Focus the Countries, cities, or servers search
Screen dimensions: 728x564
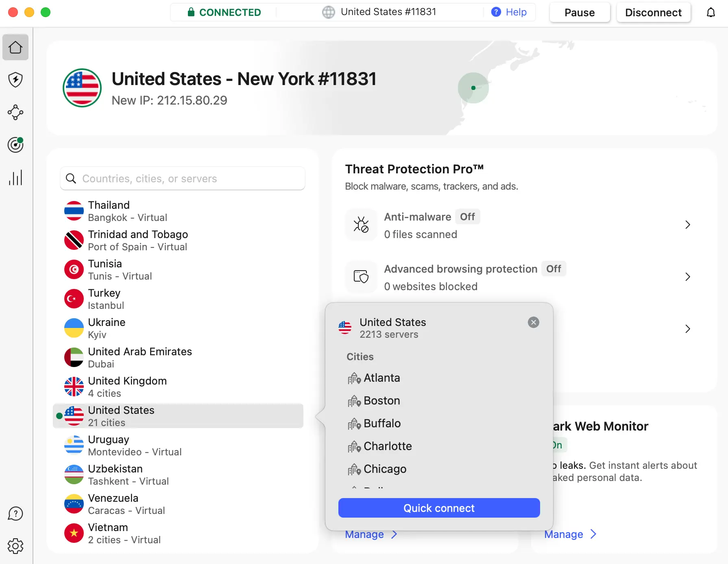pyautogui.click(x=183, y=179)
